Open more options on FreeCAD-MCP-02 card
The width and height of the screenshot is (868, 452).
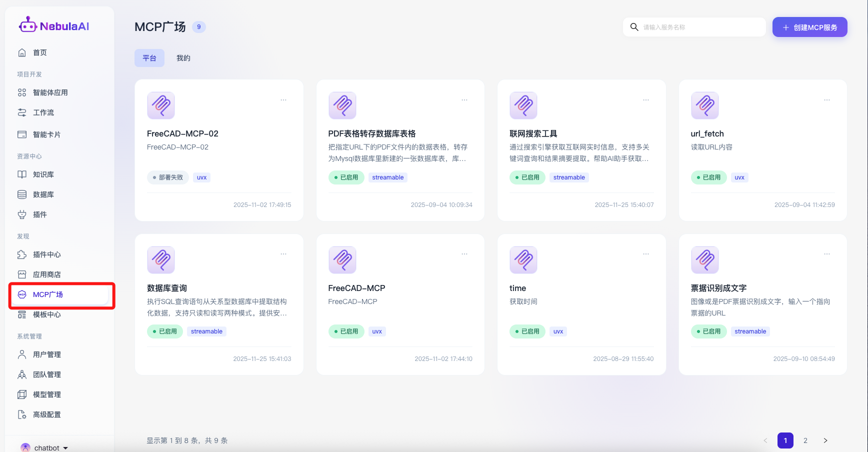tap(283, 100)
